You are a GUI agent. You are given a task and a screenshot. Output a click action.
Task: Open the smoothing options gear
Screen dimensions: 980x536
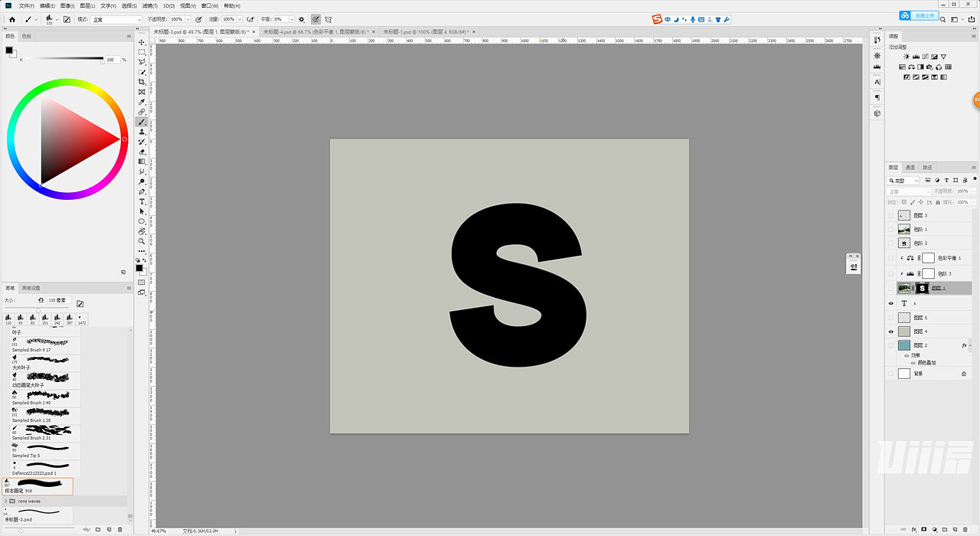coord(301,19)
